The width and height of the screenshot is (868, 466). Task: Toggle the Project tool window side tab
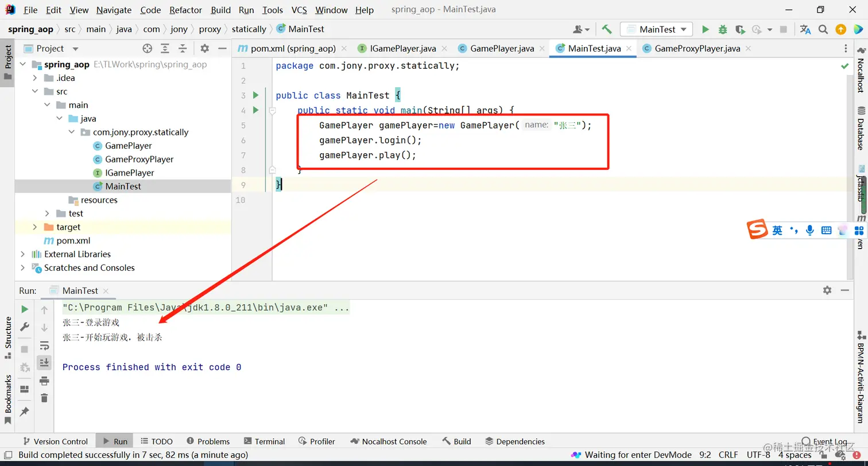click(x=7, y=63)
